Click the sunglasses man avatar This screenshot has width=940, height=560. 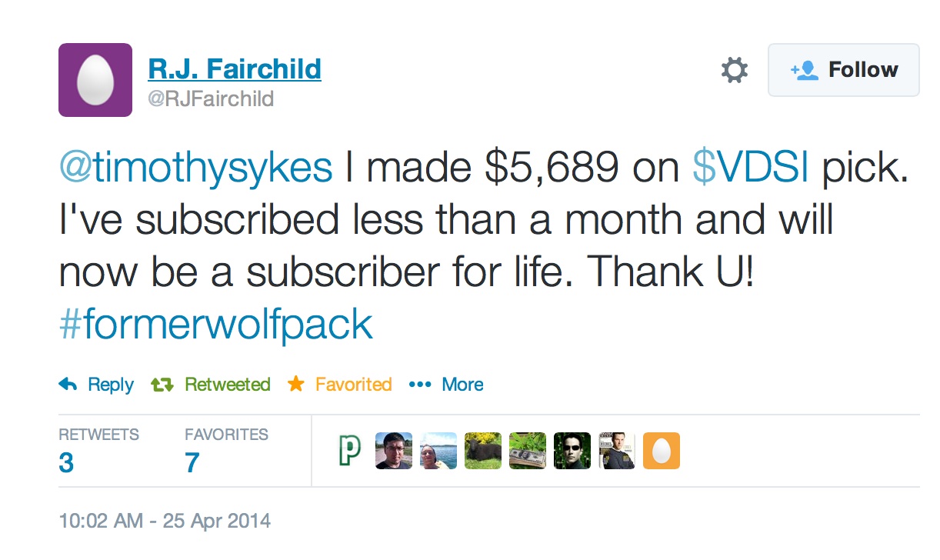(x=572, y=451)
